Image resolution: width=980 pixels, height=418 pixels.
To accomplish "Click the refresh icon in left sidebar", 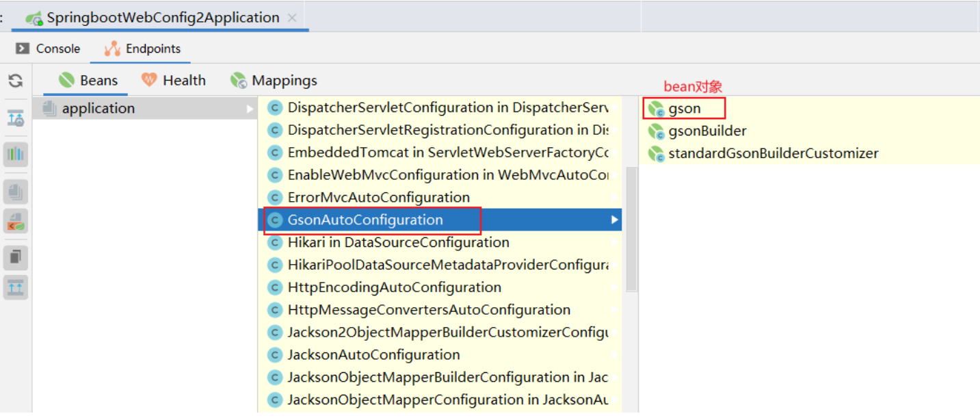I will tap(16, 81).
